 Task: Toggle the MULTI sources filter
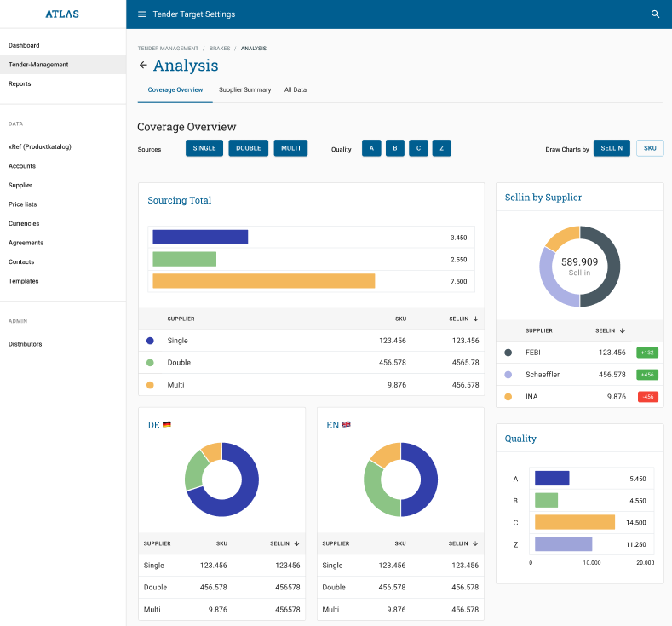[x=290, y=148]
